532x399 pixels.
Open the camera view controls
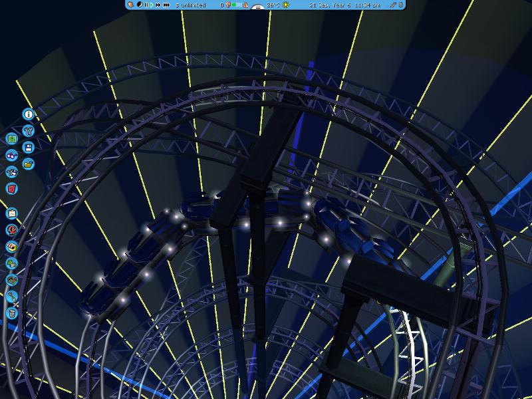[12, 172]
